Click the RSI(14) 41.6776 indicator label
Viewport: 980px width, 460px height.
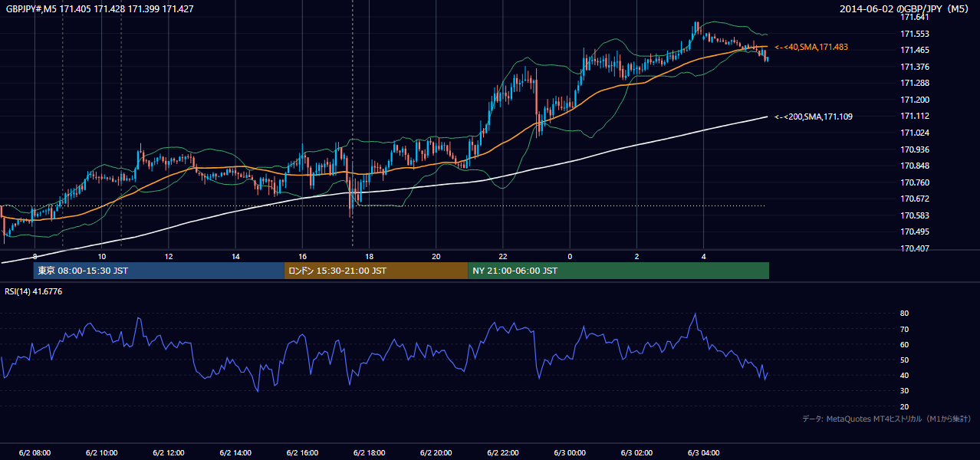pos(33,291)
